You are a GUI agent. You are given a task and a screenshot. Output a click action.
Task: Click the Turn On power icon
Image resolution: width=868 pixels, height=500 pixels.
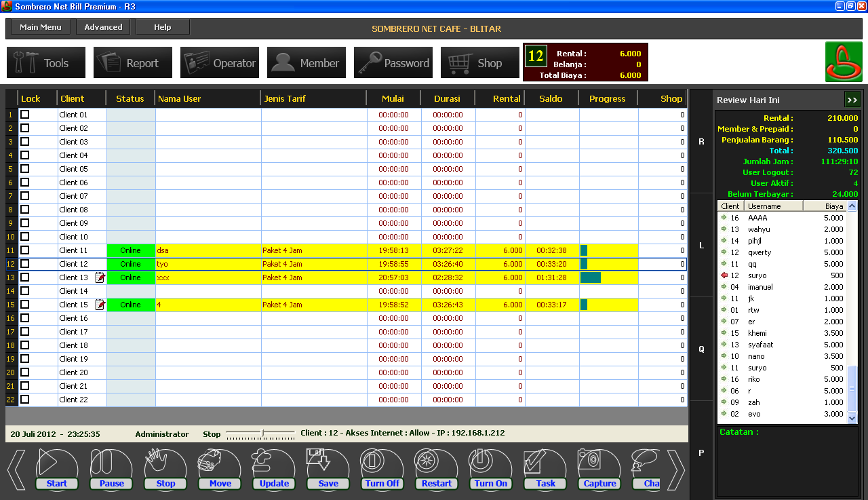click(491, 469)
